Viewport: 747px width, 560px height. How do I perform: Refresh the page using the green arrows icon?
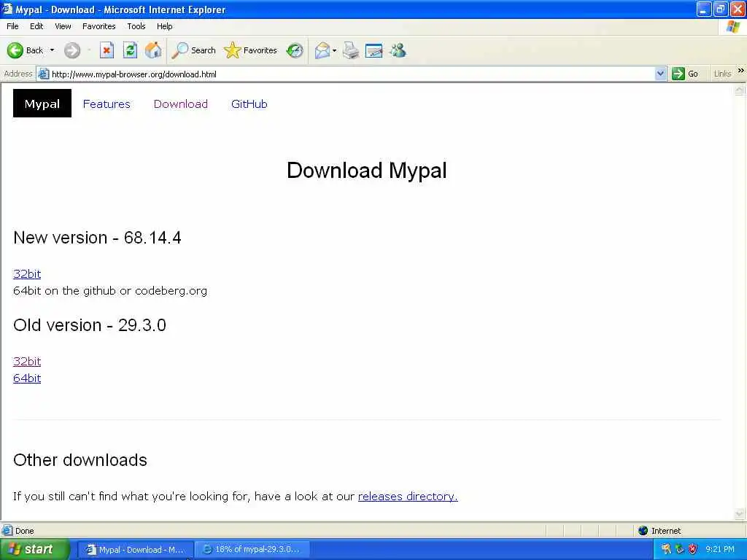click(x=130, y=50)
